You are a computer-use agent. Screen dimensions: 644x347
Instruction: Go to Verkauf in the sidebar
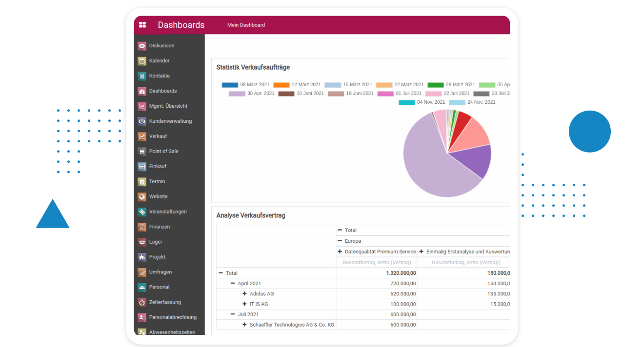click(x=158, y=136)
